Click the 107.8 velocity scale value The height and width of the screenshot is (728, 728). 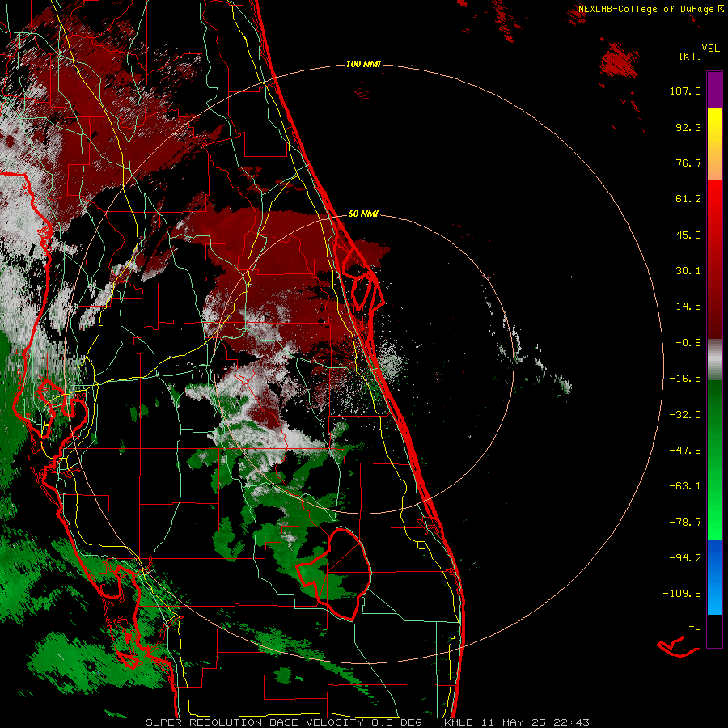click(685, 91)
